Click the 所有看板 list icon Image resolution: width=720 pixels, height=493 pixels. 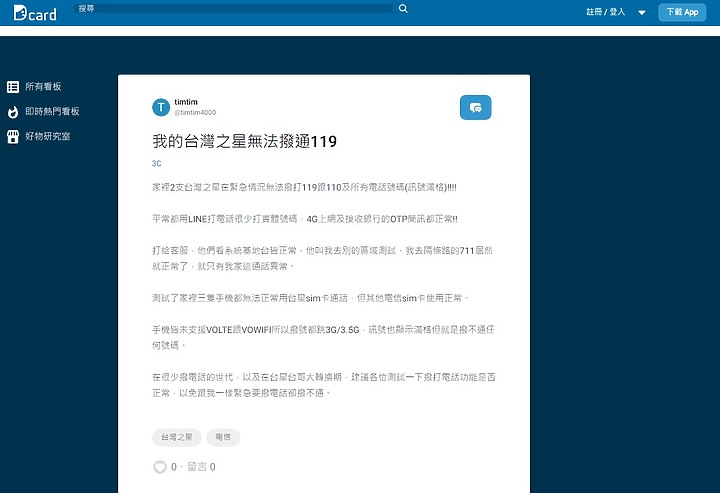[x=13, y=87]
